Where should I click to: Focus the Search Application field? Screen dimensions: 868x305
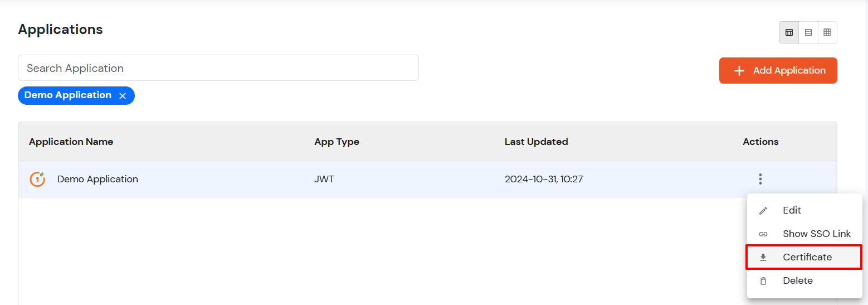(218, 68)
